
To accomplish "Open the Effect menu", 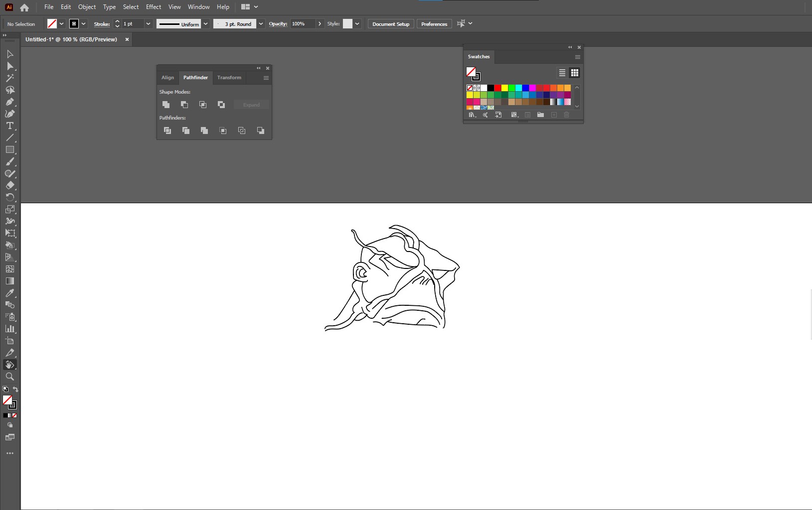I will coord(154,7).
